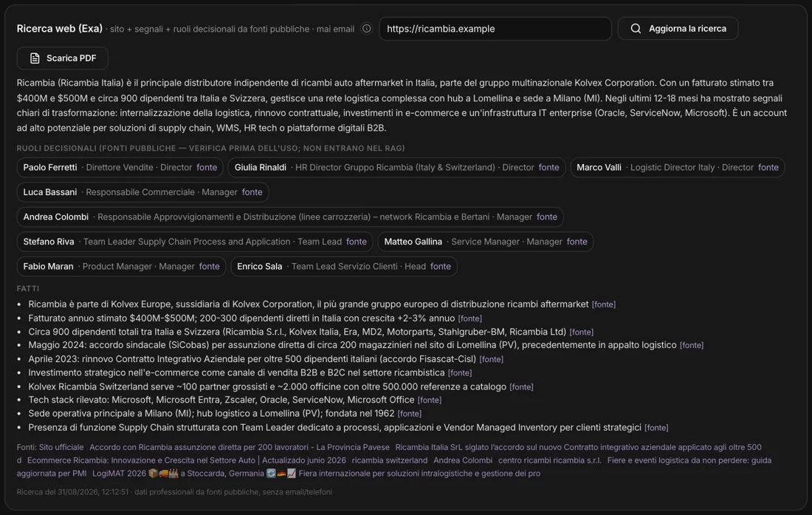Open the fonte link for Stefano Riva
The width and height of the screenshot is (812, 515).
(x=357, y=242)
